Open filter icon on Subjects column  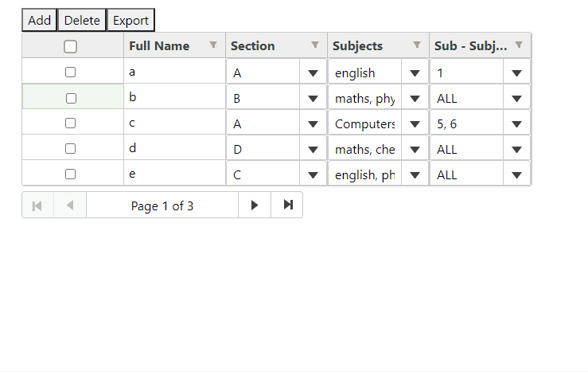click(417, 45)
